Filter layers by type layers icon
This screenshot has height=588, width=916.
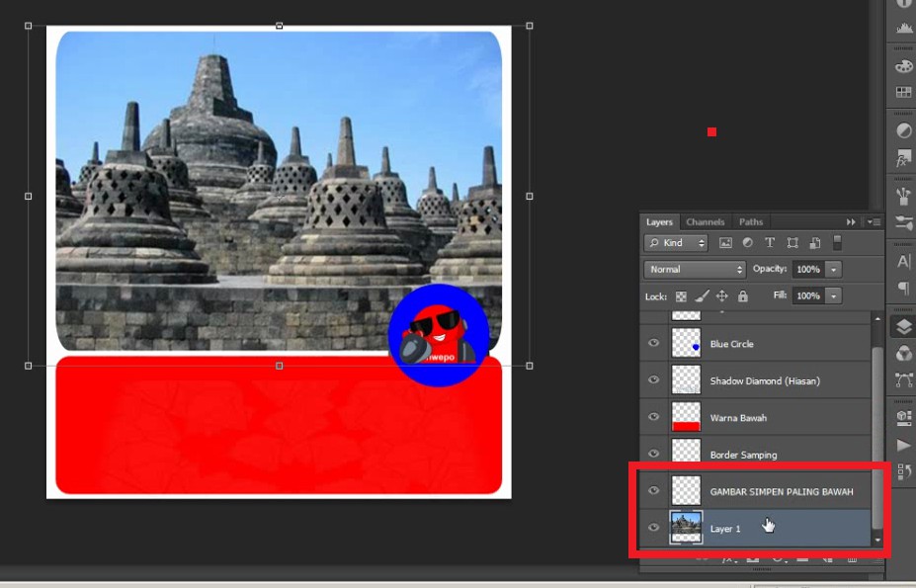(770, 242)
